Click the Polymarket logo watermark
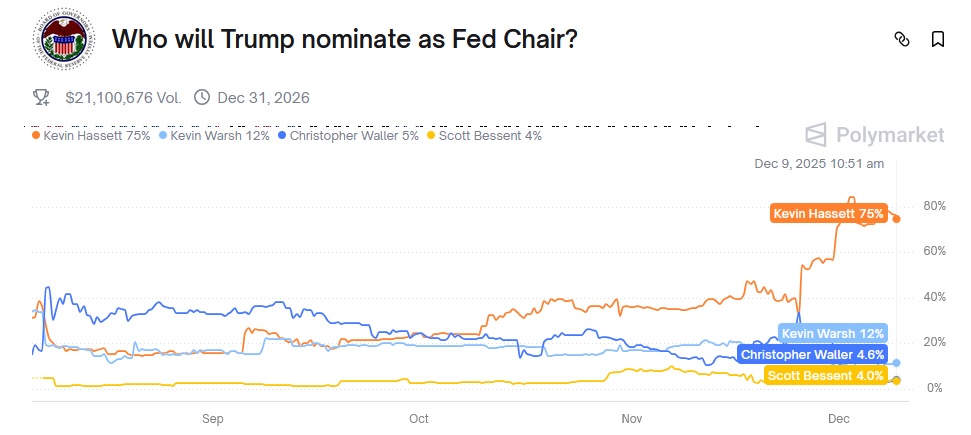971x435 pixels. tap(875, 135)
